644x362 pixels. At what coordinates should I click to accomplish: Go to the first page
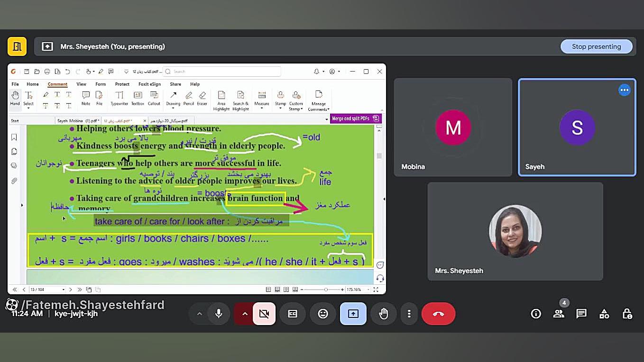(15, 290)
